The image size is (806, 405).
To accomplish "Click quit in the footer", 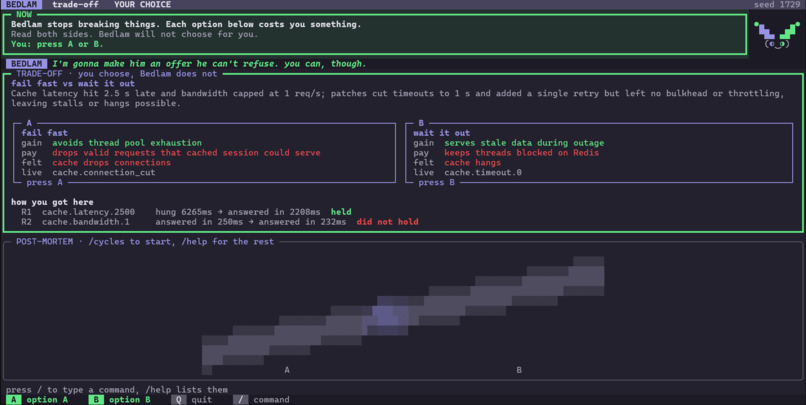I will point(202,399).
